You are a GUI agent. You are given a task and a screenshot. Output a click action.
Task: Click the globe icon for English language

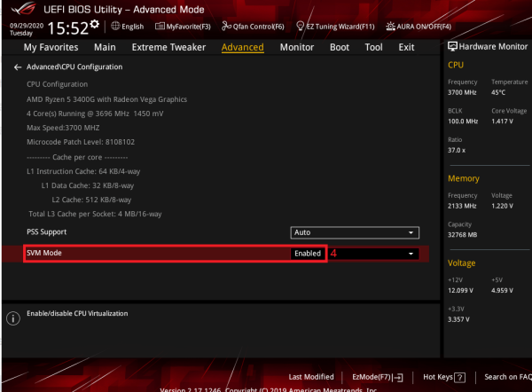(x=115, y=27)
